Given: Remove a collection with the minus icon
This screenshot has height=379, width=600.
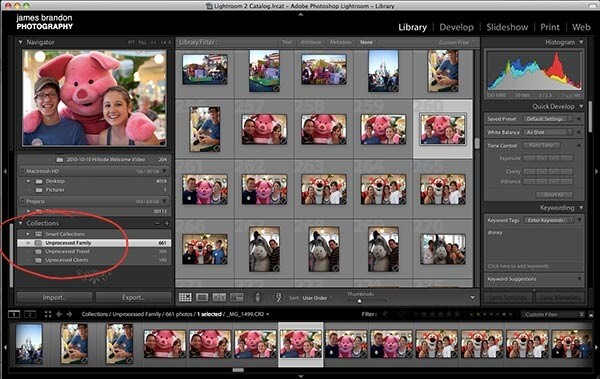Looking at the screenshot, I should click(x=157, y=223).
